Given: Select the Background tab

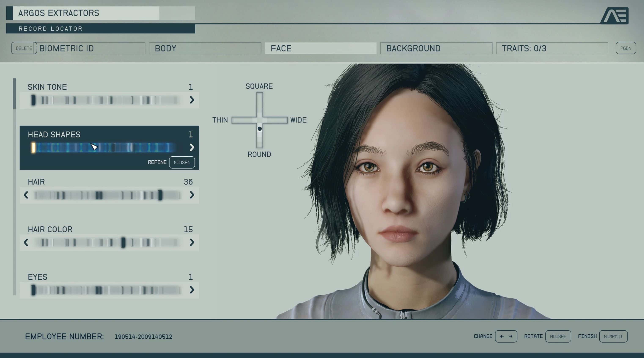Looking at the screenshot, I should tap(436, 48).
